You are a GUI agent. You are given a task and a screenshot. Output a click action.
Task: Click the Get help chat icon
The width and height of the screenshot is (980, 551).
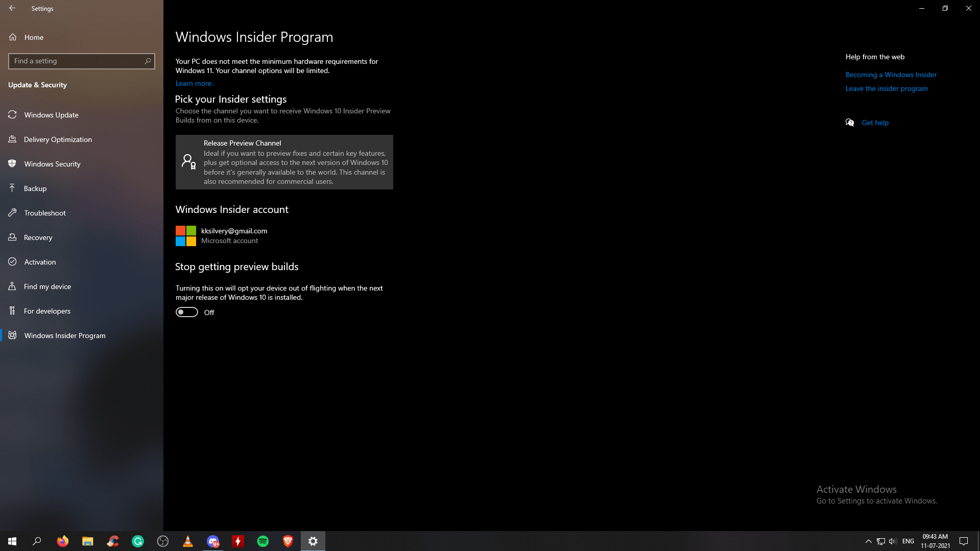[x=850, y=123]
